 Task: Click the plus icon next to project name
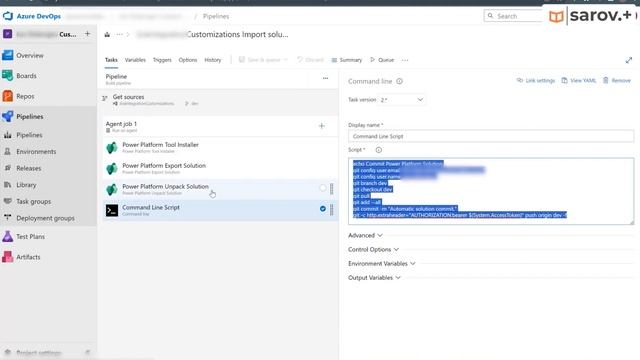coord(87,34)
